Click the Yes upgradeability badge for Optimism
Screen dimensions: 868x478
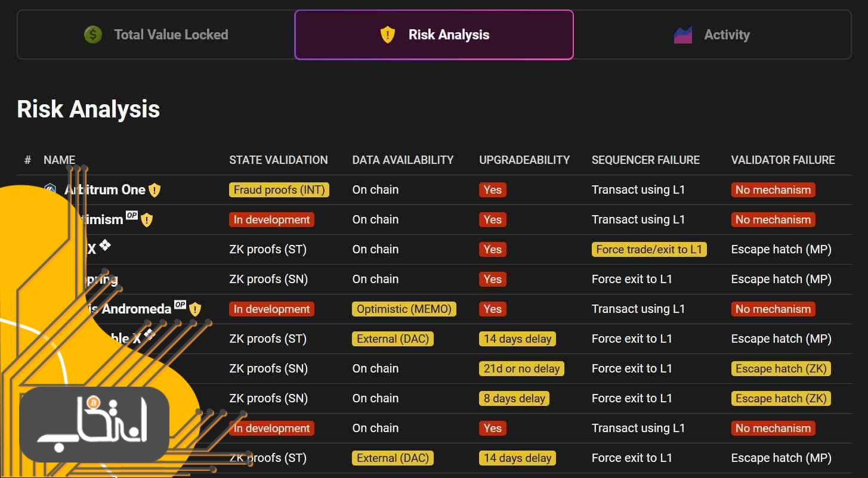[493, 219]
